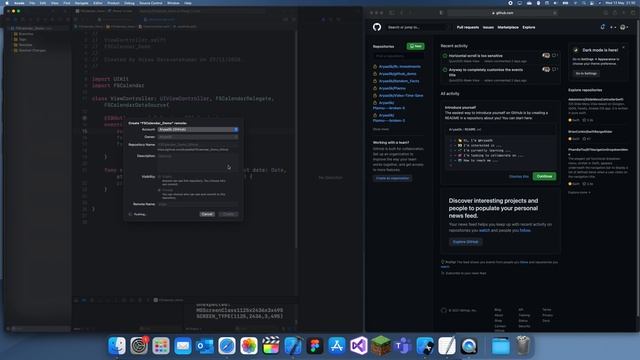Focus the 'Find a repository' filter field
Viewport: 640px width, 360px height.
coord(398,56)
